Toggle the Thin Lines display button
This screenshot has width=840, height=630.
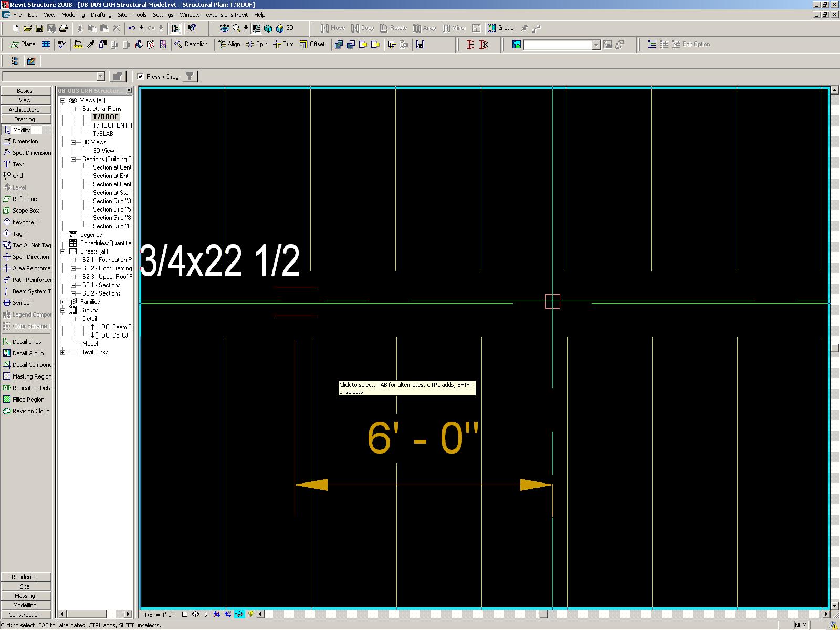pos(256,28)
